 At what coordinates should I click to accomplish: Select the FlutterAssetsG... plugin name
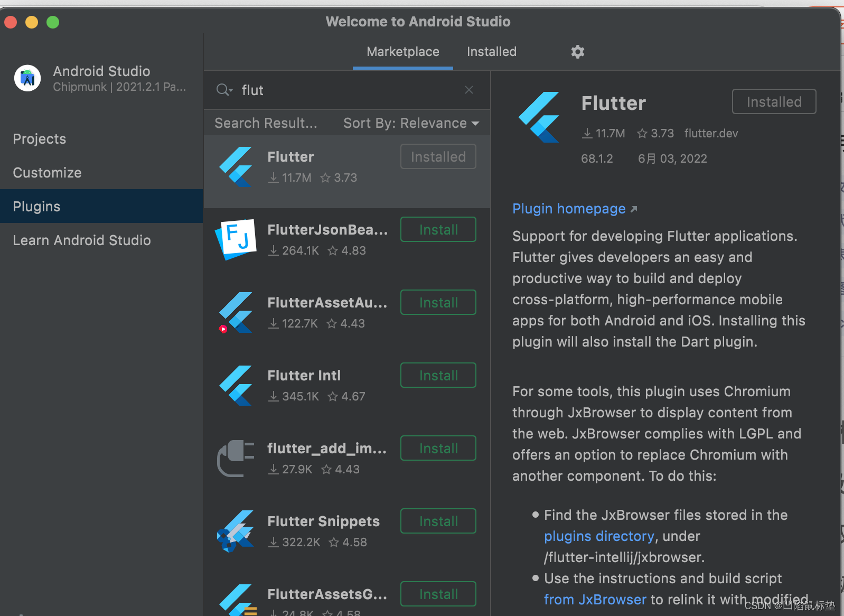[x=327, y=594]
